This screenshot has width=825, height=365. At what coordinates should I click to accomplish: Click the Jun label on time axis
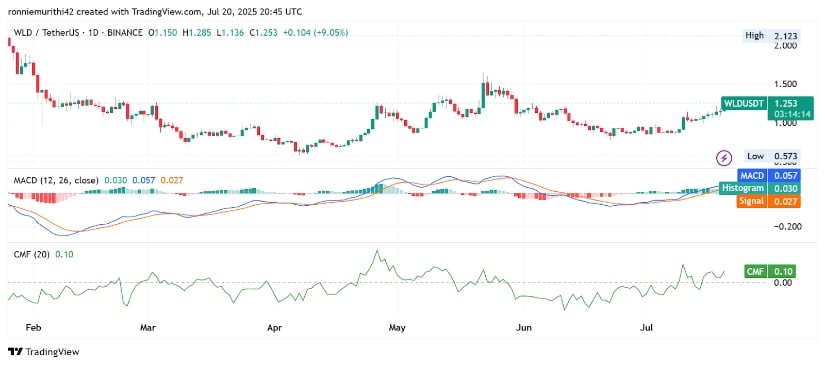524,328
